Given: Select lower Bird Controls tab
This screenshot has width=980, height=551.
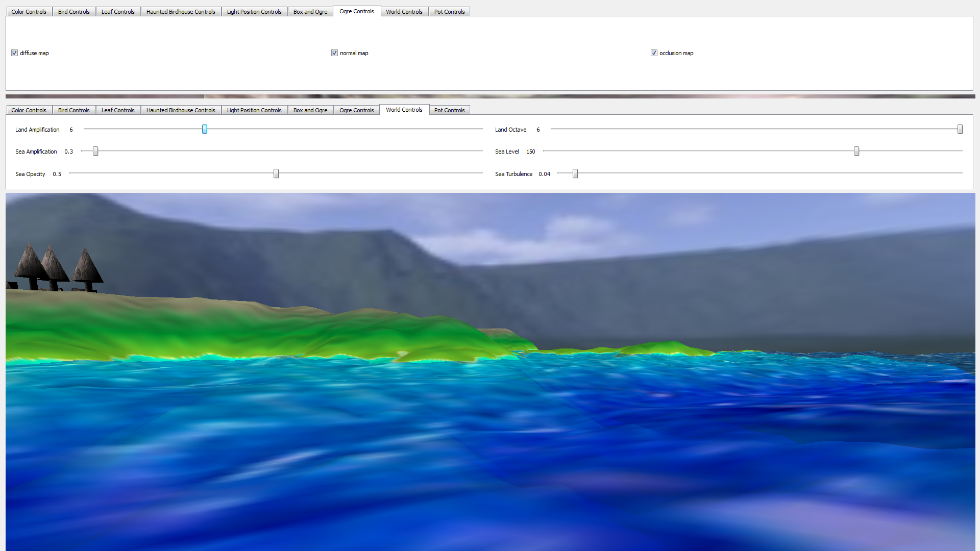Looking at the screenshot, I should (73, 110).
